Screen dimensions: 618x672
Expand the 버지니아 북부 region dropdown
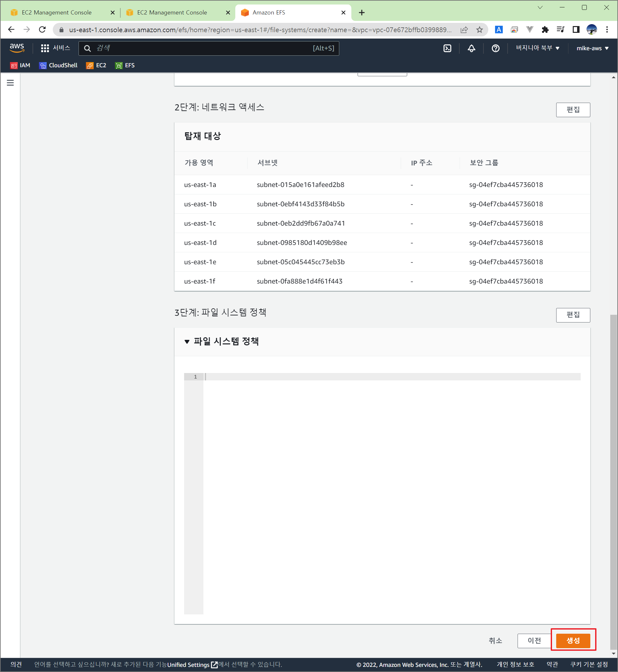click(x=538, y=48)
